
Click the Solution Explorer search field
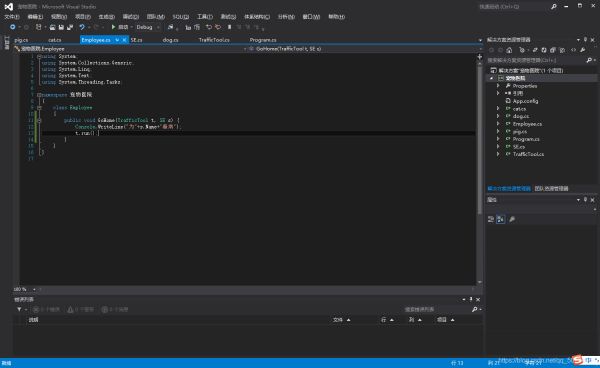537,60
